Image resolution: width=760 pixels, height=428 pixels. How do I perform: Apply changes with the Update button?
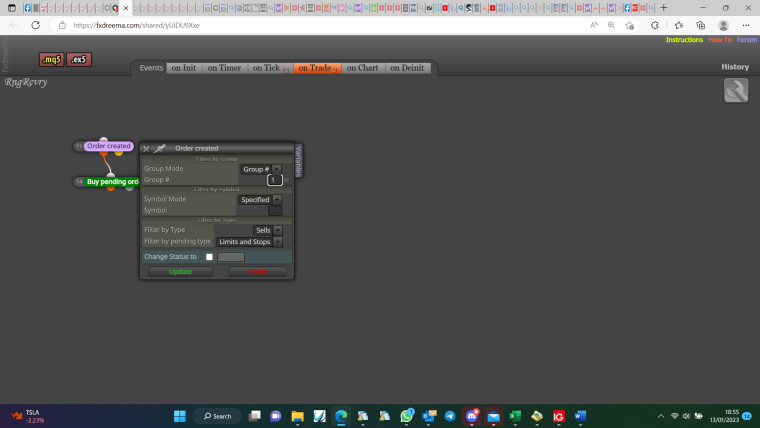(180, 271)
